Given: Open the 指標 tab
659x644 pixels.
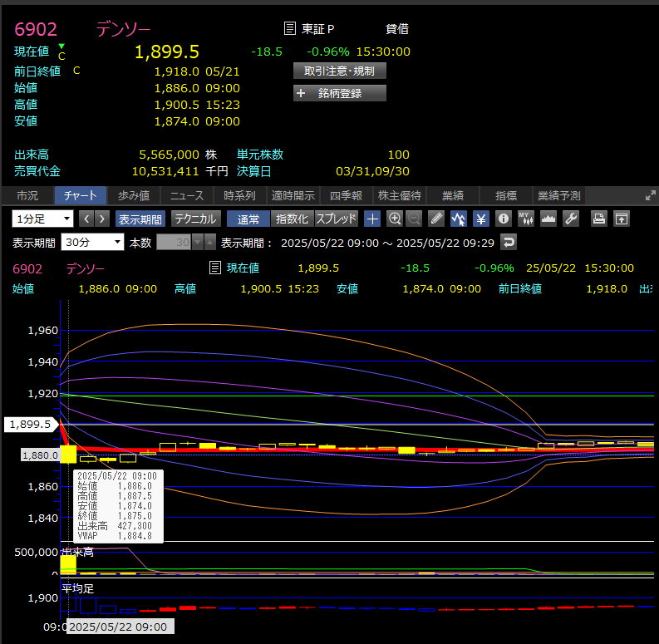Looking at the screenshot, I should 505,195.
